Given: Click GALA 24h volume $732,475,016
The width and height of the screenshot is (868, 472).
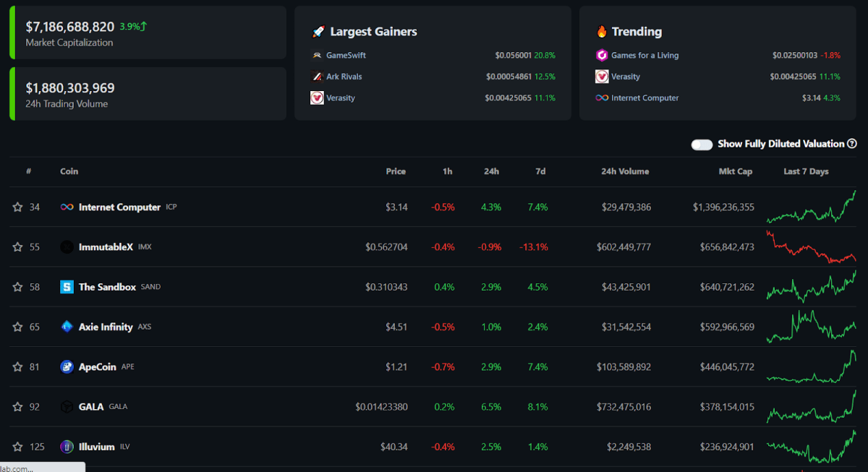Looking at the screenshot, I should click(x=624, y=407).
